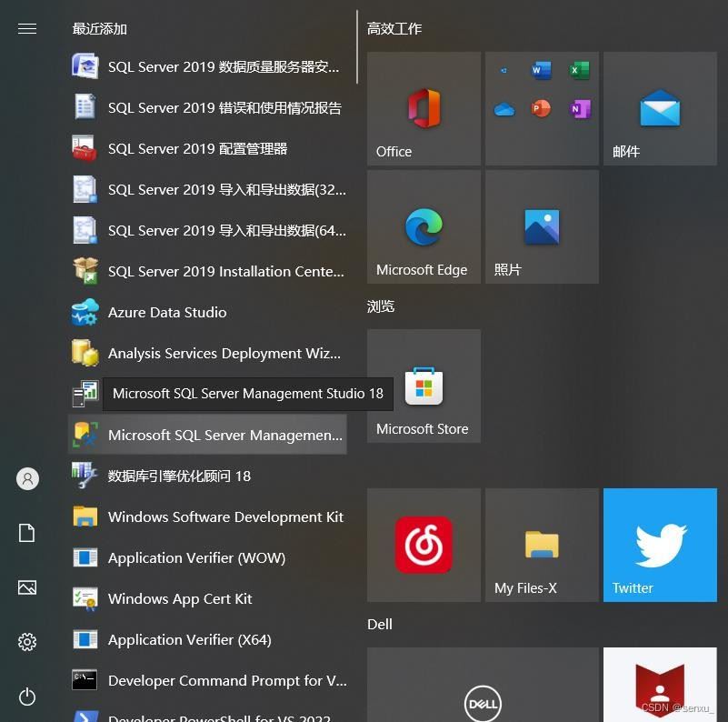
Task: Open the Twitter tile
Action: pyautogui.click(x=660, y=545)
